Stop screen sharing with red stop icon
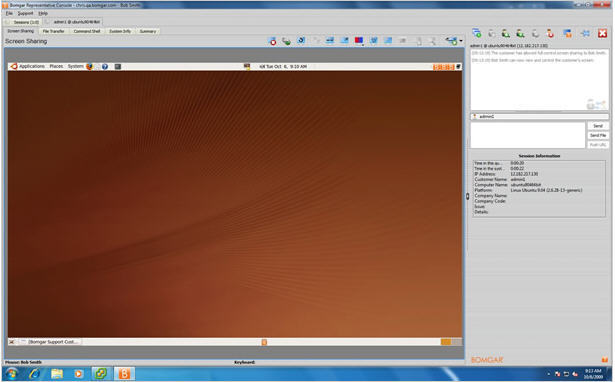This screenshot has width=615, height=382. coord(273,41)
